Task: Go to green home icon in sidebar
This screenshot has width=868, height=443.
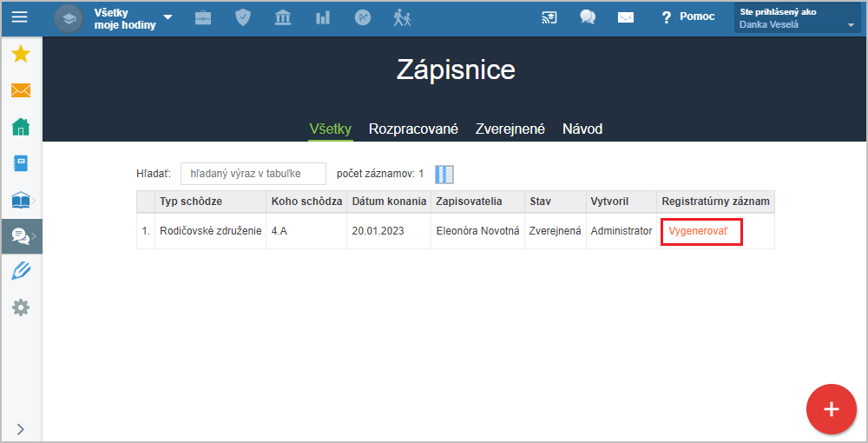Action: 21,127
